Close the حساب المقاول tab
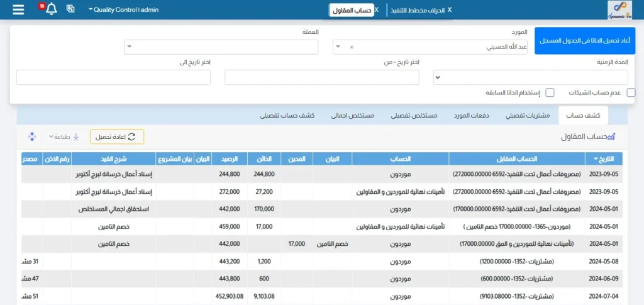 (x=377, y=10)
